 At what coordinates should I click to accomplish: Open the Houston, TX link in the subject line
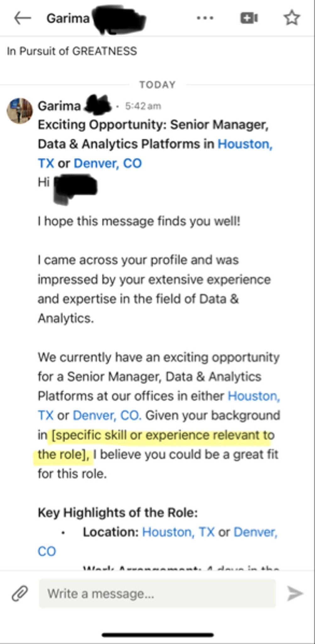(246, 144)
